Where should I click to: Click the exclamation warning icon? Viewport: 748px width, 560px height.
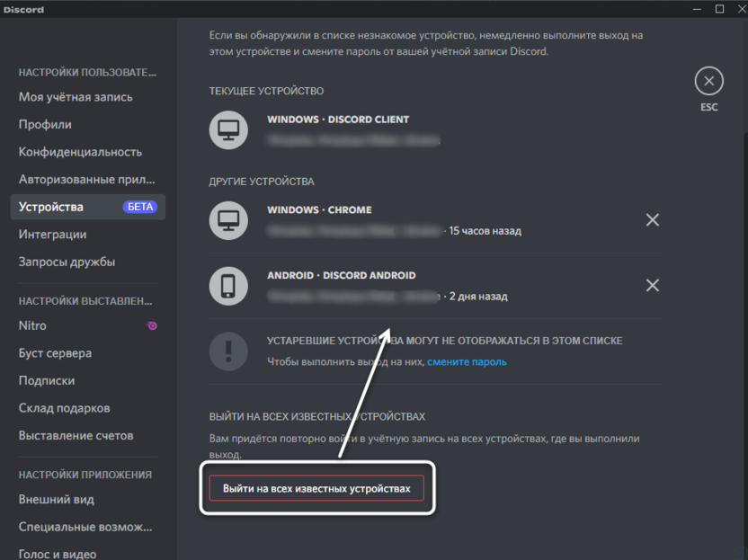click(228, 351)
